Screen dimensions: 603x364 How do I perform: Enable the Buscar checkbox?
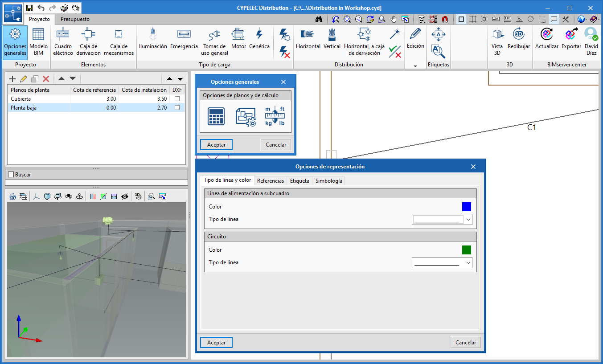(11, 175)
